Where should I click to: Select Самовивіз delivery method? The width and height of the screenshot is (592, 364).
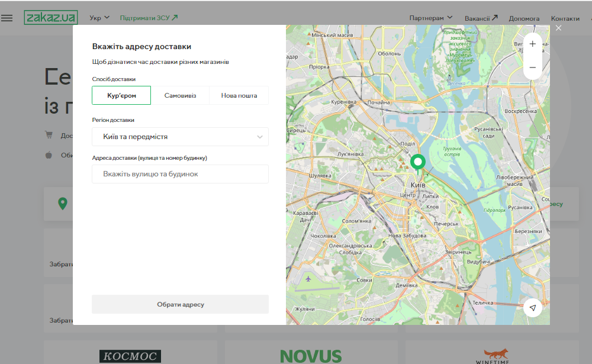tap(180, 95)
